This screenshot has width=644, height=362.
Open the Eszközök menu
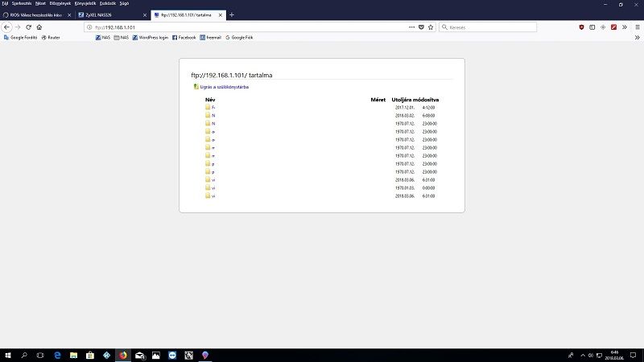108,3
